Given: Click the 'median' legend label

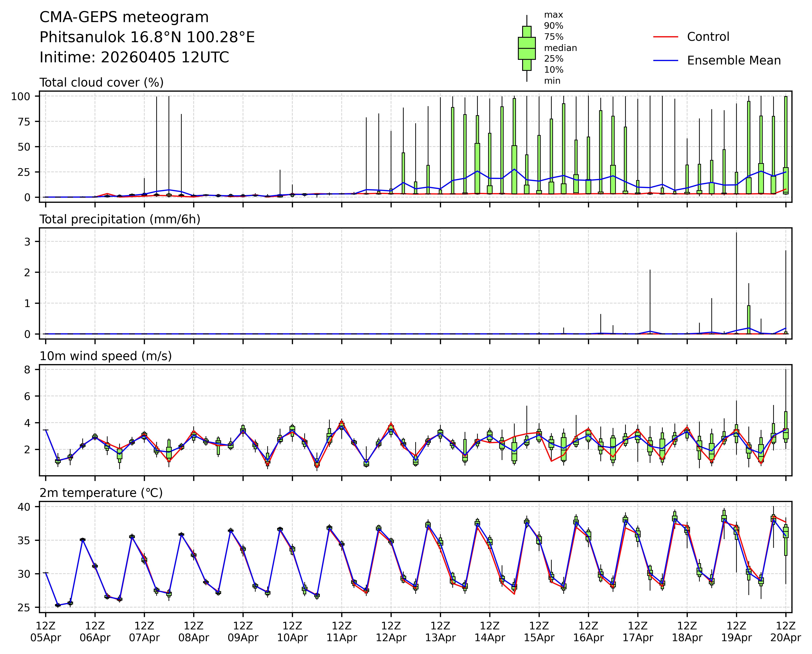Looking at the screenshot, I should pos(560,48).
